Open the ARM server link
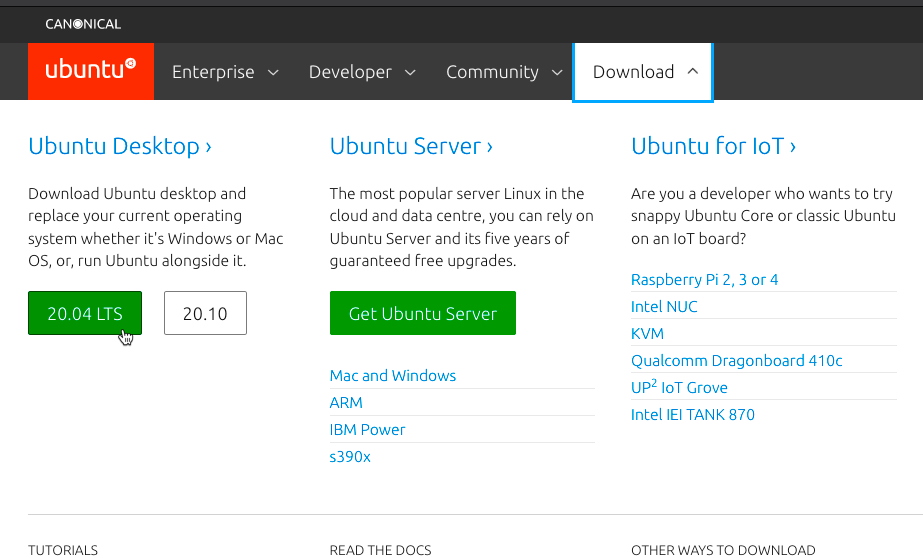Screen dimensions: 923x558 [346, 403]
